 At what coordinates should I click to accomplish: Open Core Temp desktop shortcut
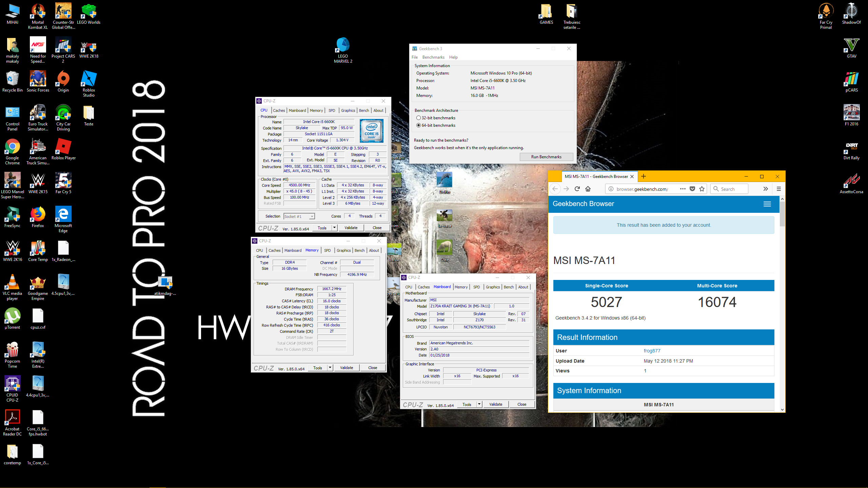(x=38, y=251)
